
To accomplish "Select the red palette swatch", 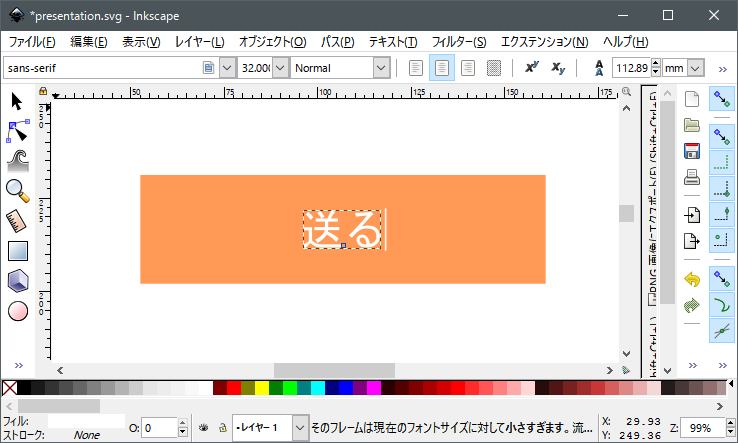I will point(234,388).
